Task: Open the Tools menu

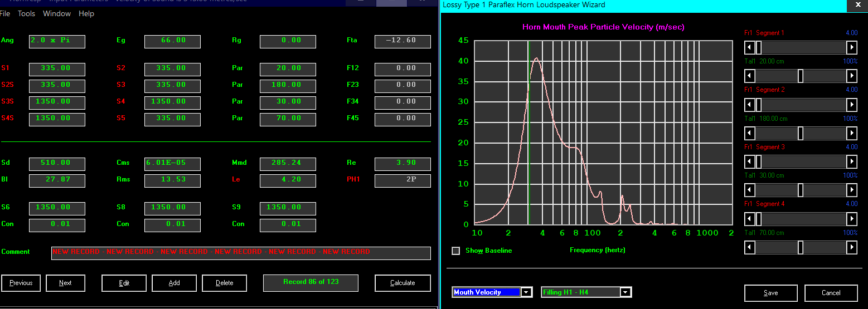Action: coord(26,13)
